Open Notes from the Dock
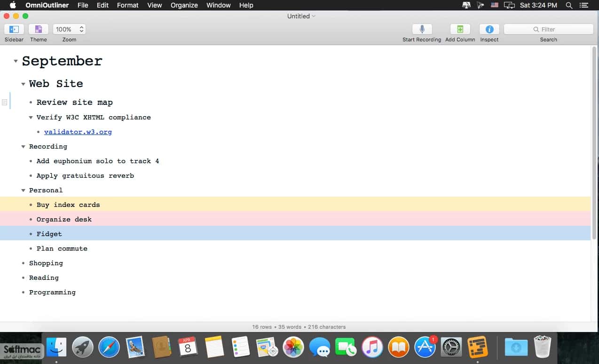Screen dimensions: 599x364 (214, 348)
